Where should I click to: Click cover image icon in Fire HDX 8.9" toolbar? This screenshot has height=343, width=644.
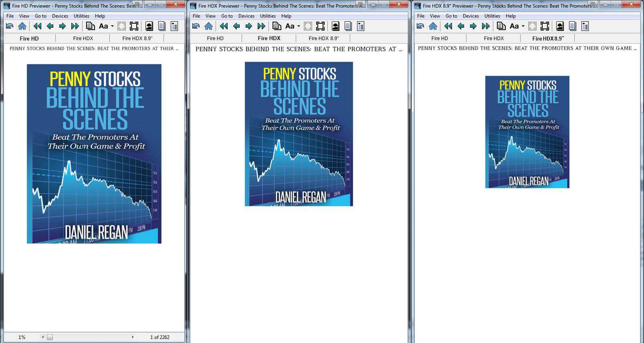pos(560,26)
